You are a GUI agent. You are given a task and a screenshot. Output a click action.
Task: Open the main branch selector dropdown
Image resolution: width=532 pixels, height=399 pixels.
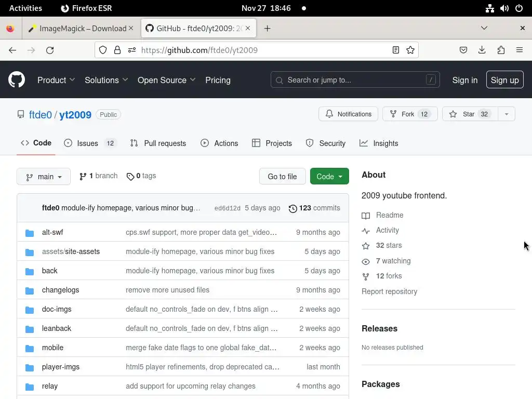[44, 177]
